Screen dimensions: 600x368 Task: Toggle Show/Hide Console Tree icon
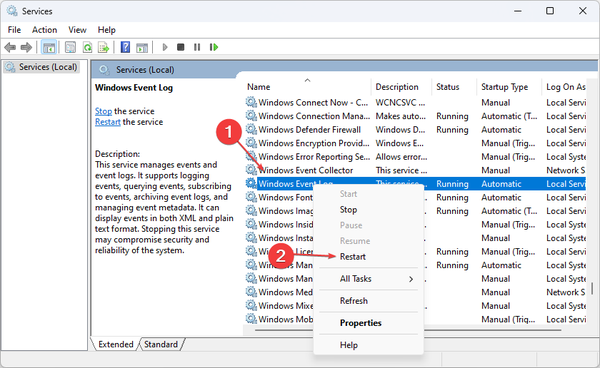point(49,47)
